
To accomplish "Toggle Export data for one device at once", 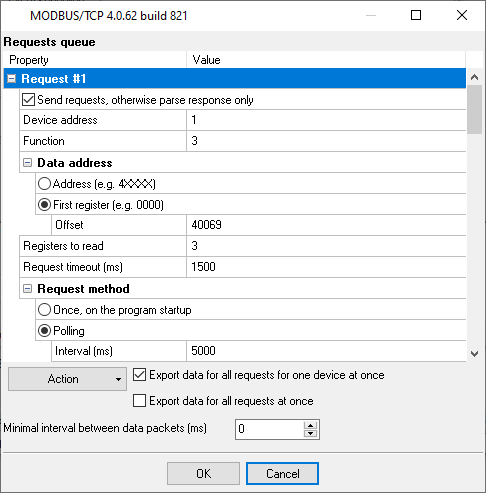I will click(139, 375).
